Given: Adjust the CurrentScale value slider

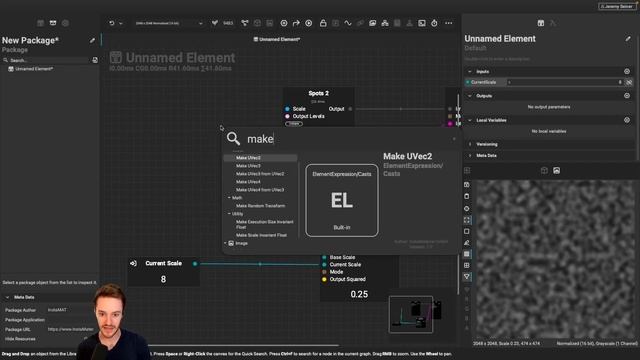Looking at the screenshot, I should 565,82.
